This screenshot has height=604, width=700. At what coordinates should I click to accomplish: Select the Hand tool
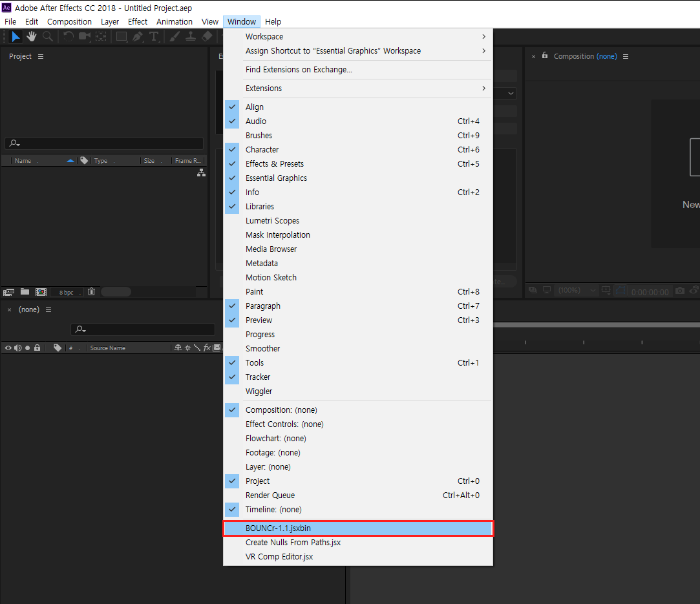(x=31, y=37)
